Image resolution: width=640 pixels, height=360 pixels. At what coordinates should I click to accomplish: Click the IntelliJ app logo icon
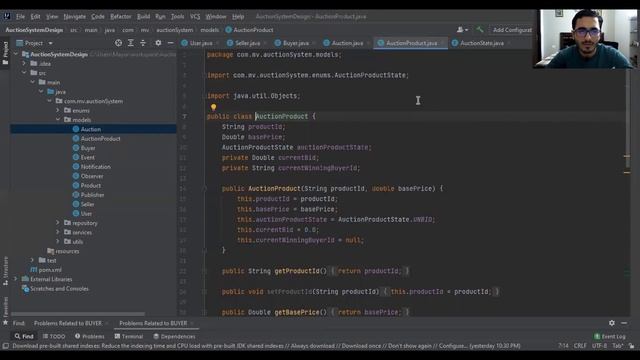point(7,16)
